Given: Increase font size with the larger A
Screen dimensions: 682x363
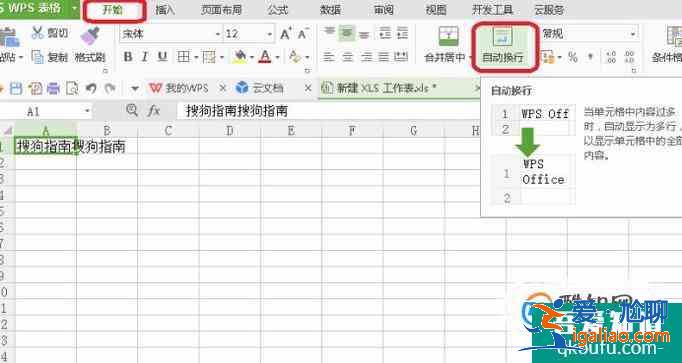Looking at the screenshot, I should pos(286,33).
